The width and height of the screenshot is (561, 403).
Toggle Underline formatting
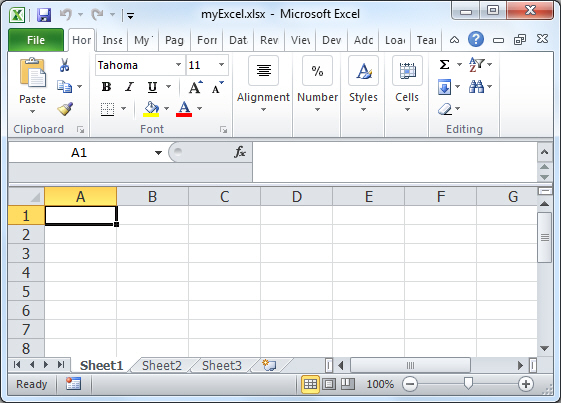(152, 87)
